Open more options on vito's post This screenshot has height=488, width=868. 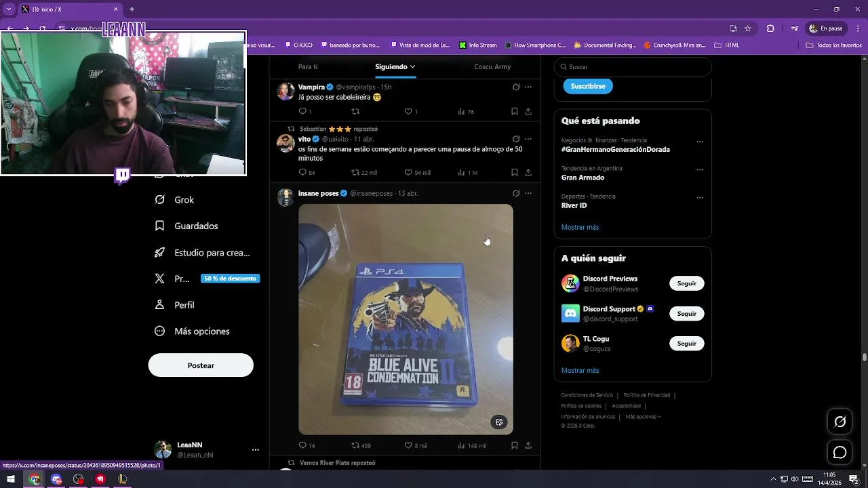tap(528, 139)
